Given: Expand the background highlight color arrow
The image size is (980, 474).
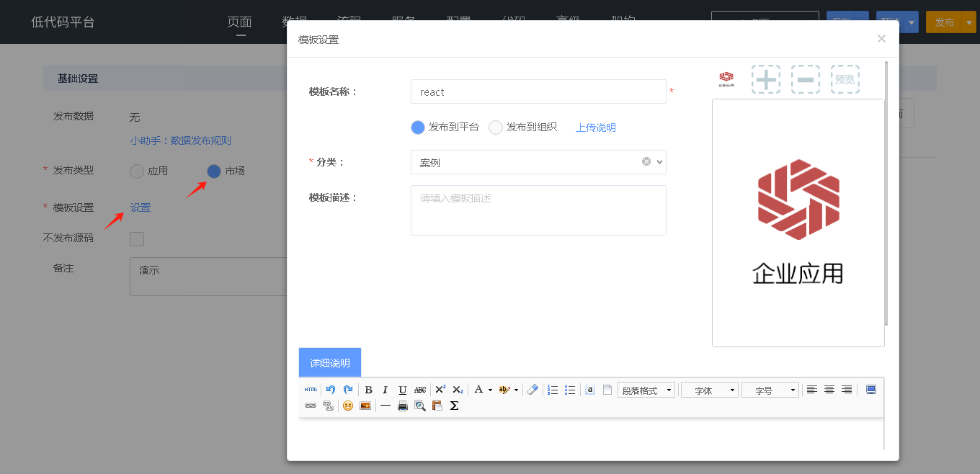Looking at the screenshot, I should 516,390.
